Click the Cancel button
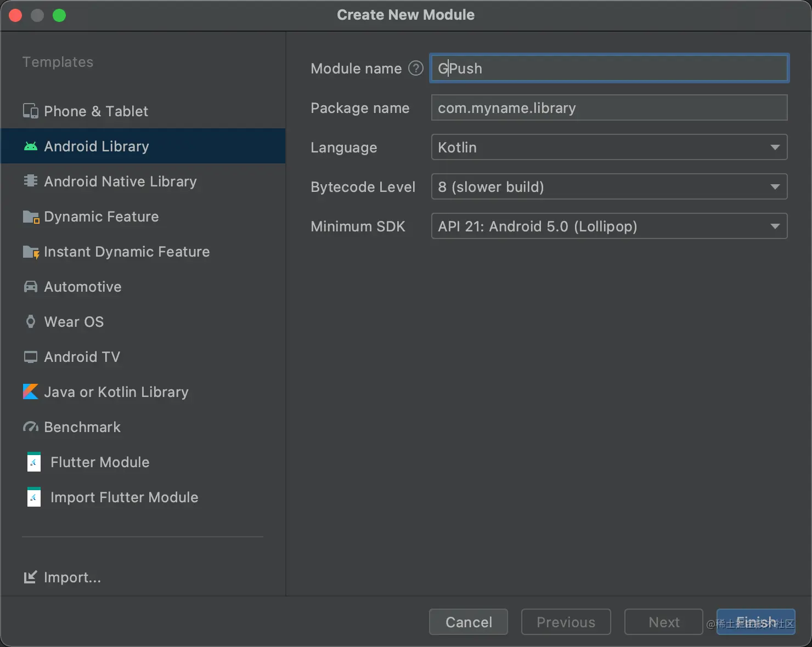This screenshot has height=647, width=812. pyautogui.click(x=469, y=622)
